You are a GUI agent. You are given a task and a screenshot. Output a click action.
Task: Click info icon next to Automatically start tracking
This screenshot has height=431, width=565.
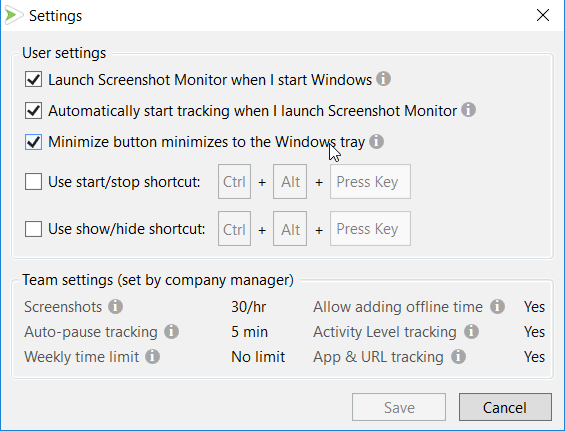click(468, 110)
